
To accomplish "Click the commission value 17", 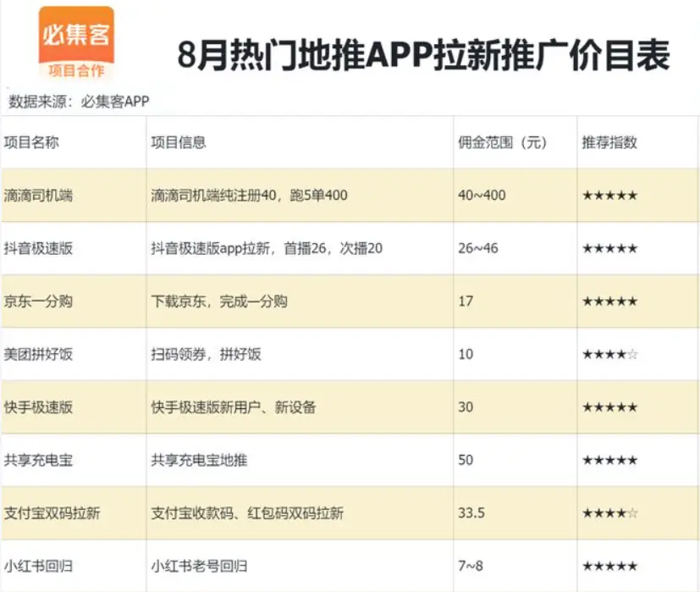I will 466,302.
